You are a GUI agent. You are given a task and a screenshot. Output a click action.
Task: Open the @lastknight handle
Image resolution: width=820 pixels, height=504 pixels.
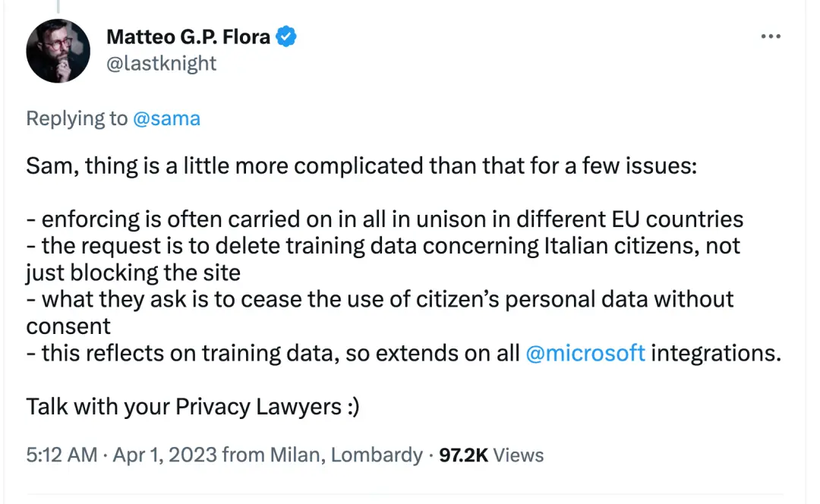tap(161, 63)
